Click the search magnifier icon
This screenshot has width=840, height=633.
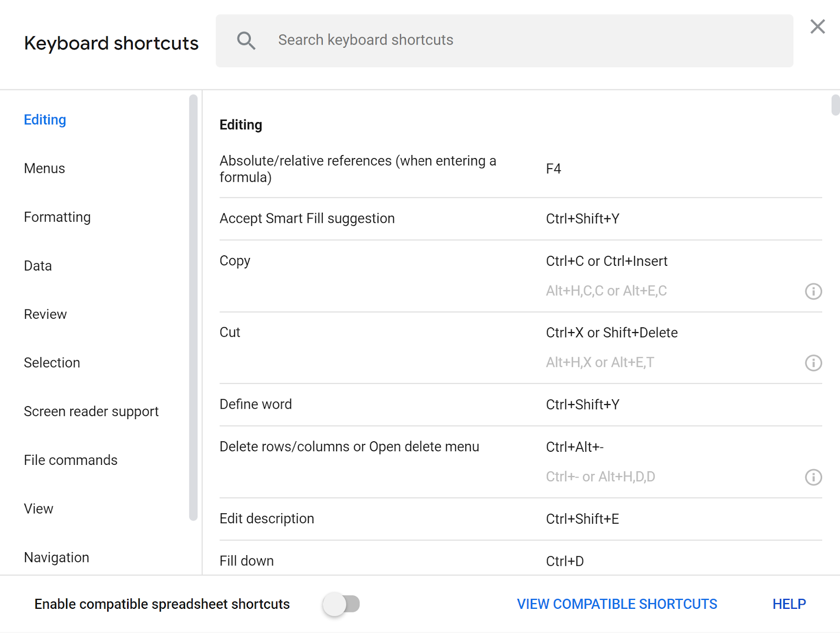[246, 40]
